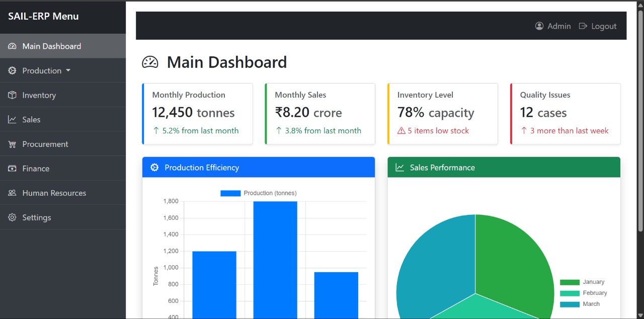
Task: Click the ₹8.20 crore value
Action: pyautogui.click(x=308, y=113)
